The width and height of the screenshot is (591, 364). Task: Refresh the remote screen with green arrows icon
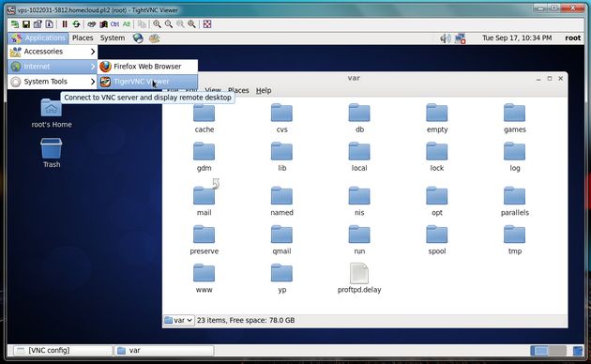77,24
